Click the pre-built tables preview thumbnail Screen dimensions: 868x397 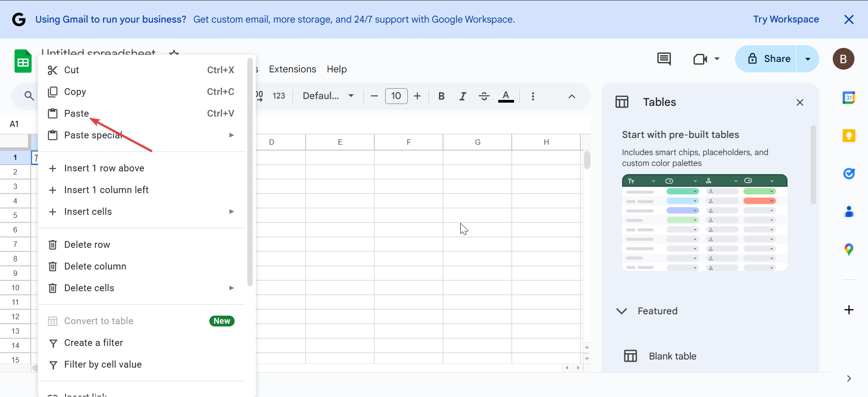(x=705, y=222)
